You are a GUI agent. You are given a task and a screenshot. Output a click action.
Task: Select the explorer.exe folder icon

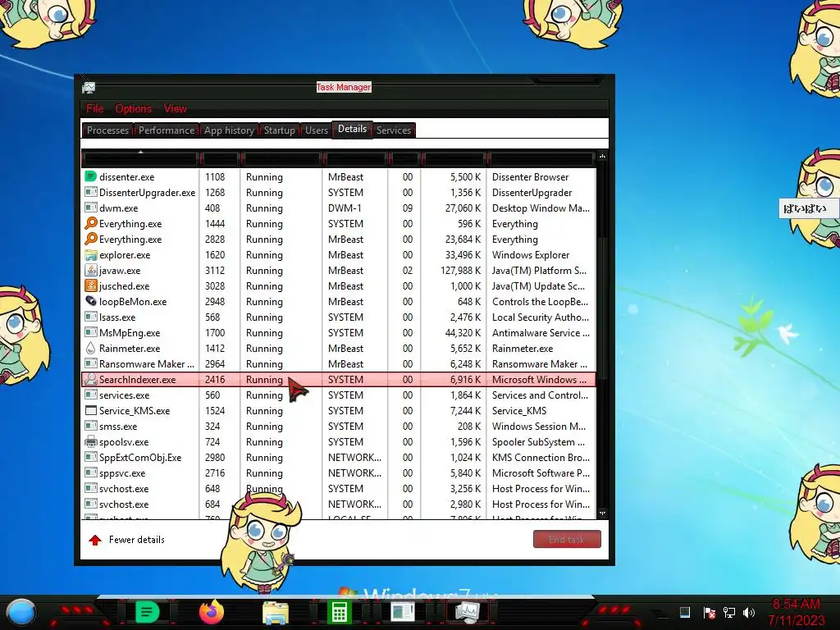coord(91,254)
